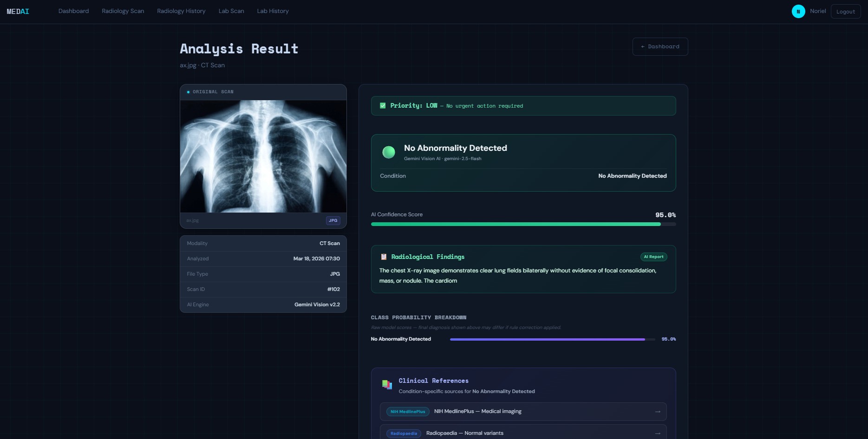Image resolution: width=868 pixels, height=439 pixels.
Task: Click the Radiopaedia source tag
Action: click(x=404, y=433)
